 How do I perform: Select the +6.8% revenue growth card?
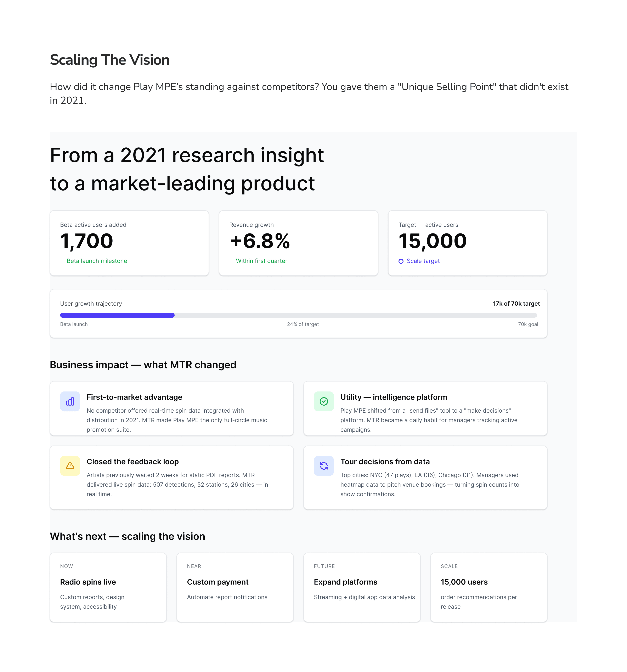[298, 243]
